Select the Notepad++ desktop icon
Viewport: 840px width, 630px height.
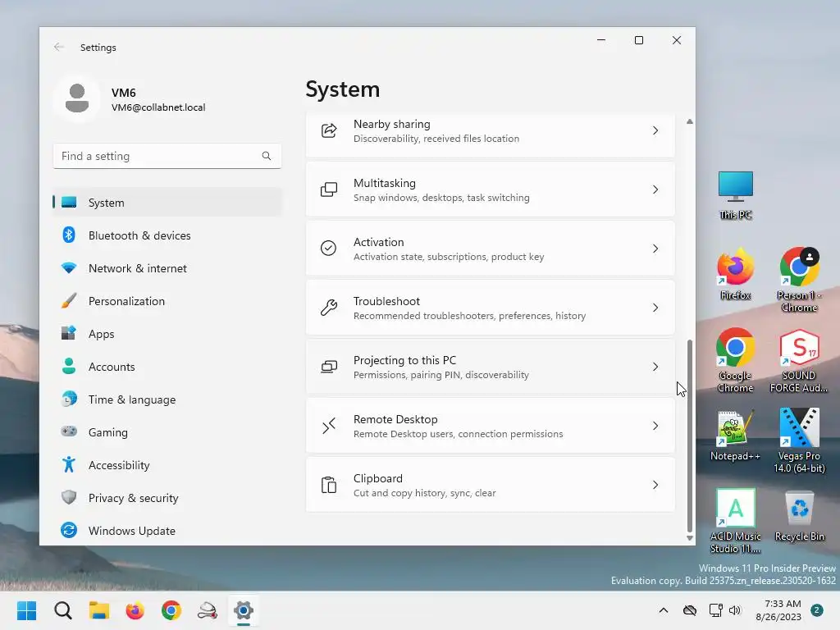(x=735, y=436)
